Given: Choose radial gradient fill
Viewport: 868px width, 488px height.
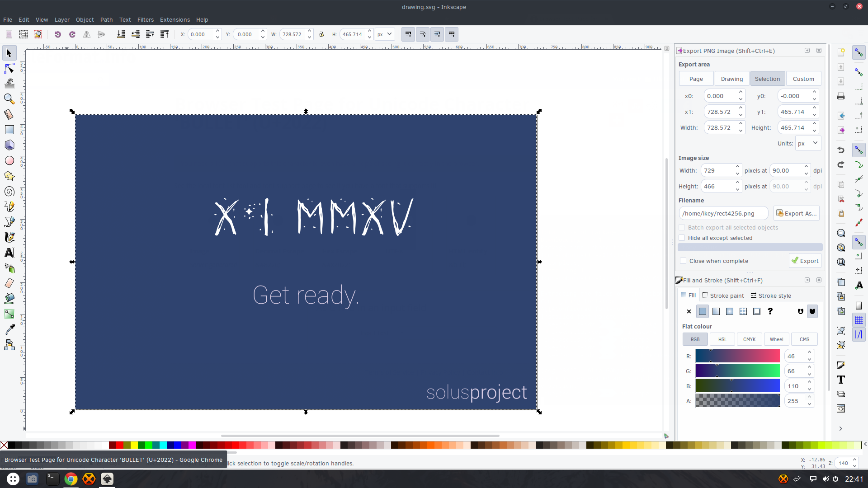Looking at the screenshot, I should tap(730, 311).
